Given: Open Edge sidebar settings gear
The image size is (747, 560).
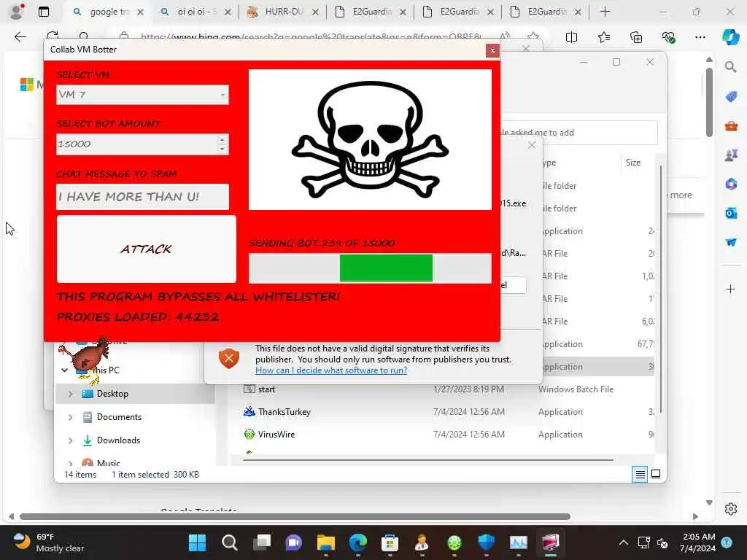Looking at the screenshot, I should (731, 509).
